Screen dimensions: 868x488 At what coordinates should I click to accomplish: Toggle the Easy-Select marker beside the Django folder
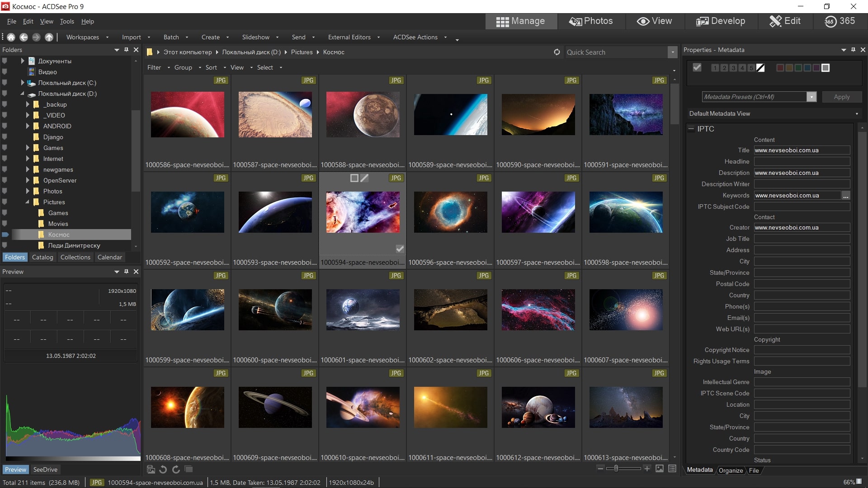tap(5, 137)
